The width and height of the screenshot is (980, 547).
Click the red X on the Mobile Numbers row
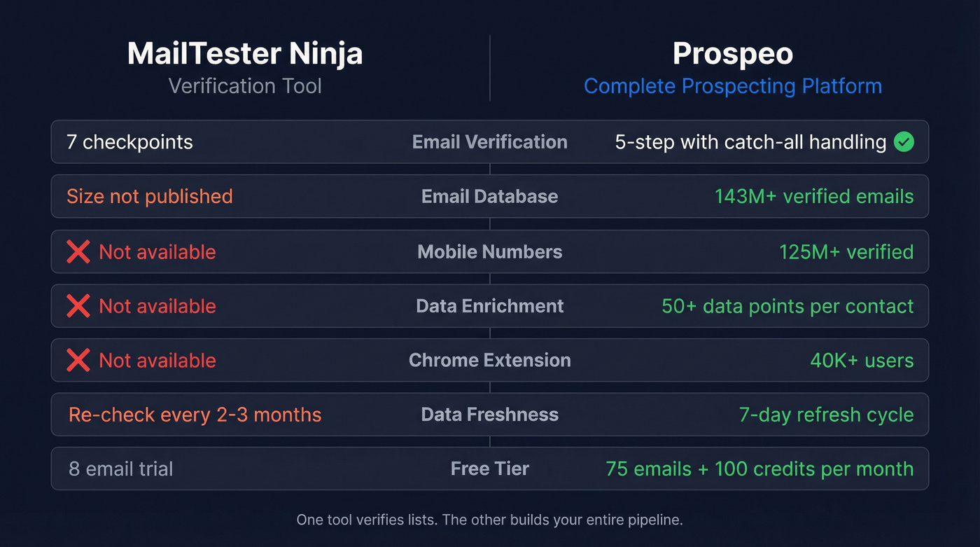click(78, 251)
